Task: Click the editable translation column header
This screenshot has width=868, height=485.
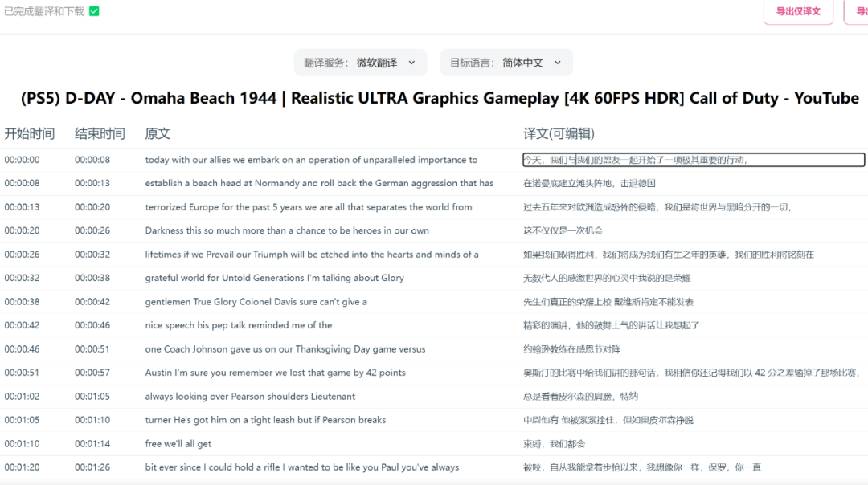Action: 559,133
